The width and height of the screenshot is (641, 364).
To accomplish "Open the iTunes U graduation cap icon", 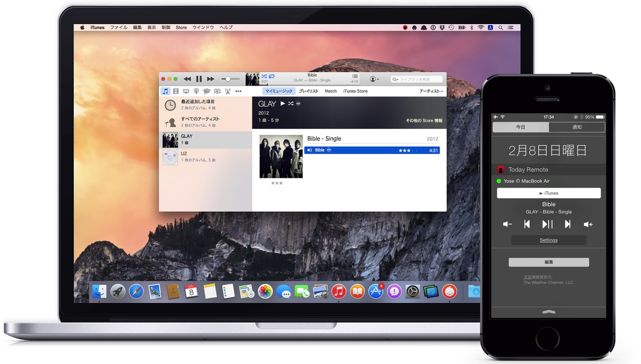I will coord(207,91).
